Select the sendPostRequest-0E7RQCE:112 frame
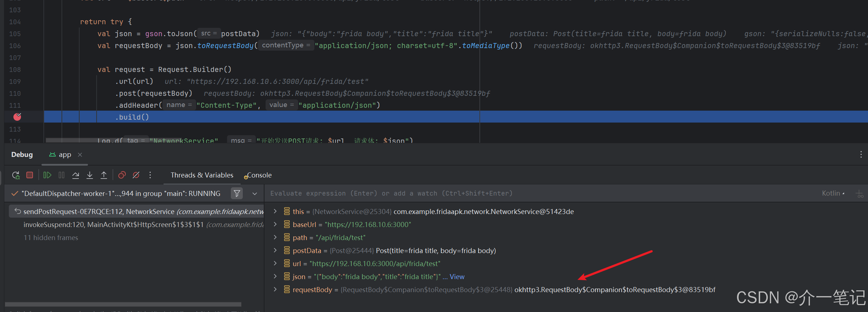Screen dimensions: 868x312 point(136,211)
